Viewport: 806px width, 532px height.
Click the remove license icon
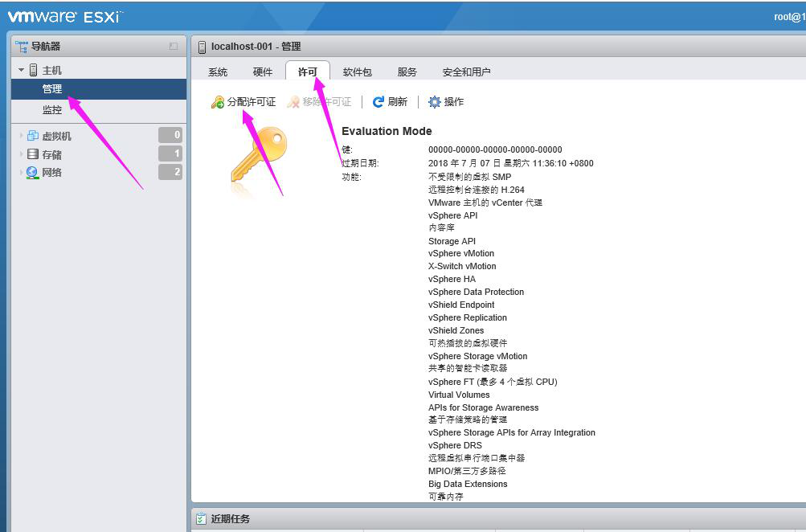(293, 102)
